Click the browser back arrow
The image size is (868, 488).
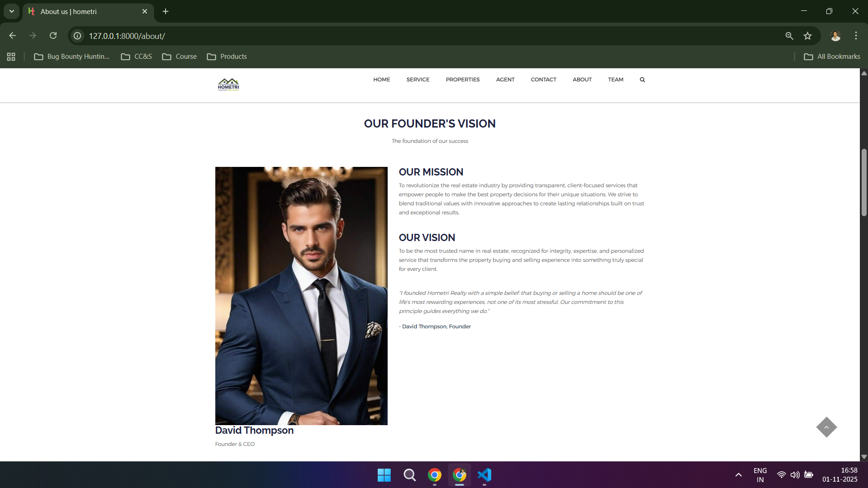[13, 36]
